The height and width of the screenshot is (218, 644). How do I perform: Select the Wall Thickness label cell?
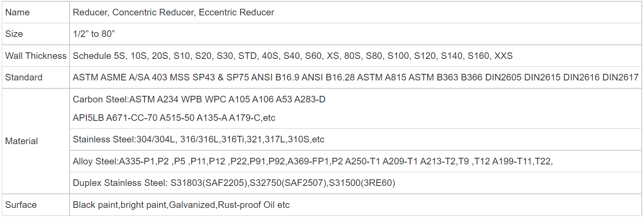[x=36, y=56]
